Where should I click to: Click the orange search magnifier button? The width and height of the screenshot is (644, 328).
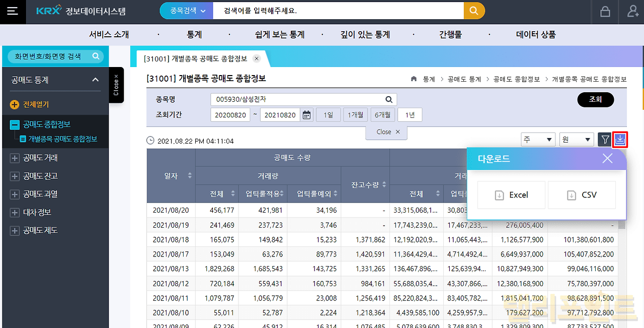(x=474, y=11)
